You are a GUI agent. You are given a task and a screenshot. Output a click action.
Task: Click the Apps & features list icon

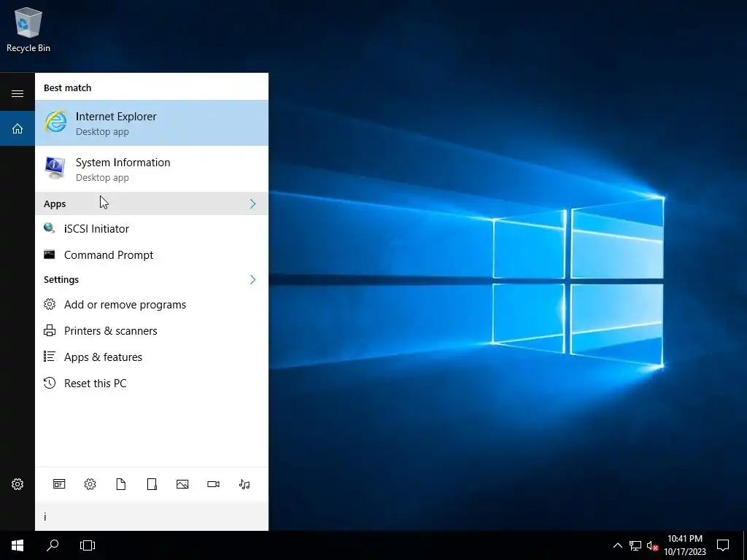click(x=49, y=356)
